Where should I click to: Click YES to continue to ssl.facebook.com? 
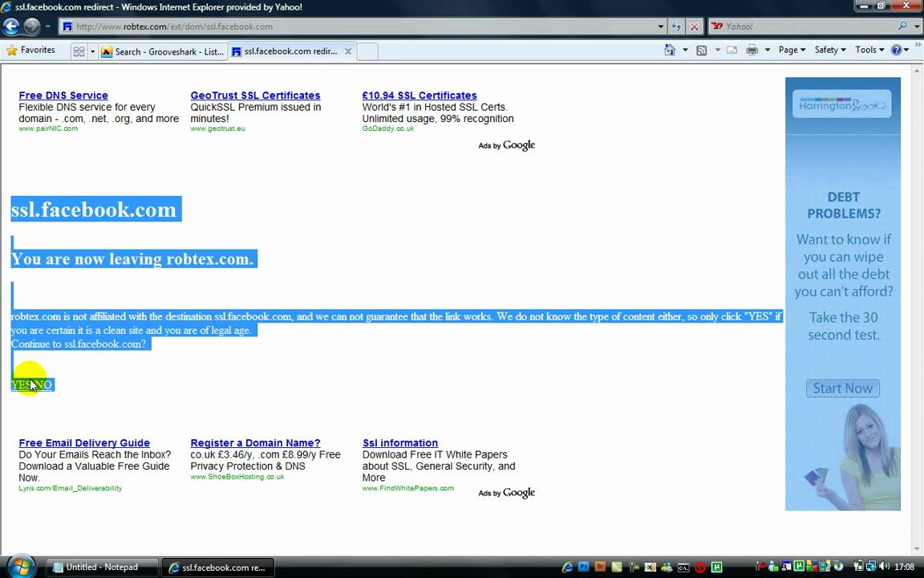[x=20, y=385]
